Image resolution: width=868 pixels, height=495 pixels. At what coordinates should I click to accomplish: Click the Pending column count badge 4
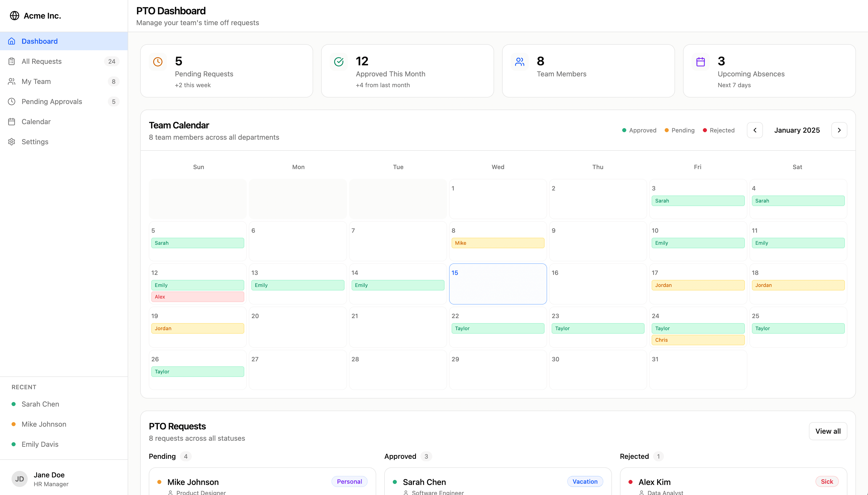tap(186, 456)
